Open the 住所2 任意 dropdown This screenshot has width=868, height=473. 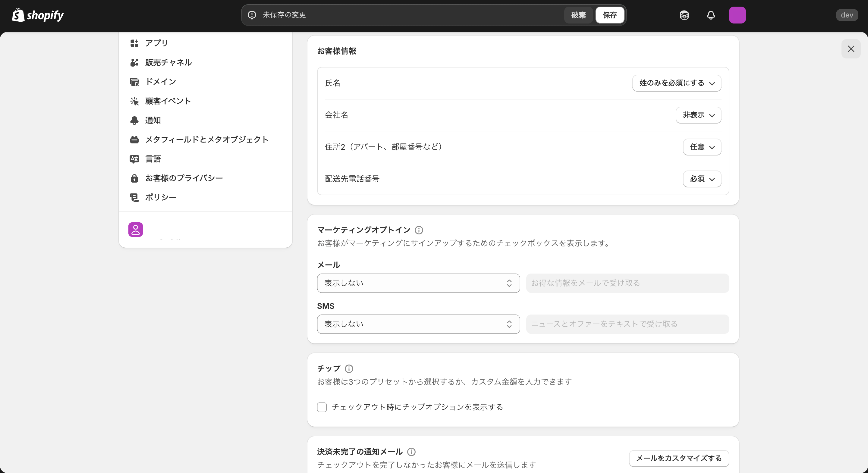[702, 147]
